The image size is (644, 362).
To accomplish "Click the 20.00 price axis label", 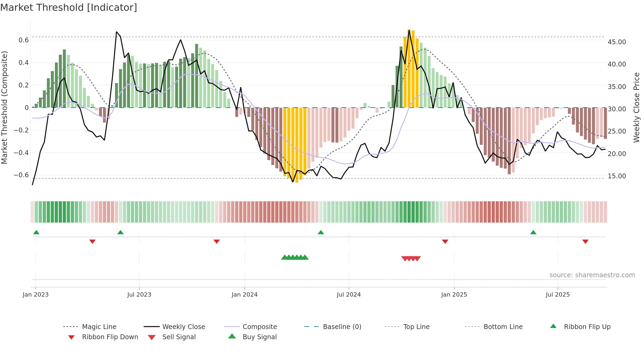I will (617, 154).
